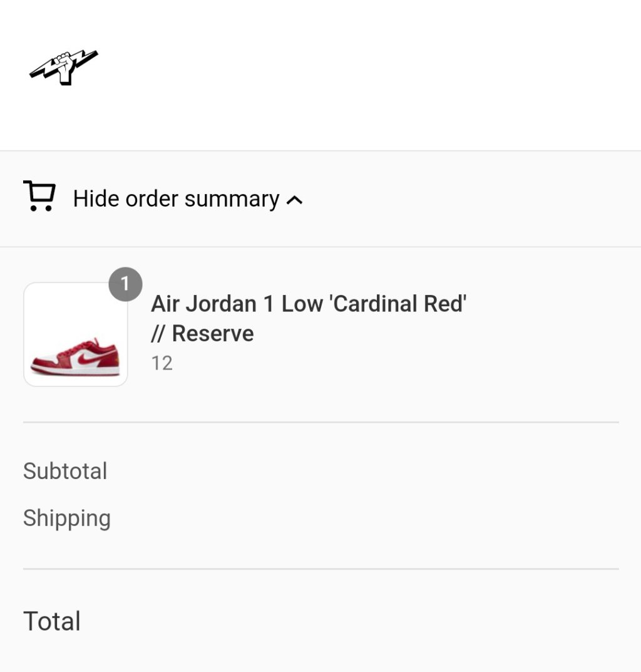This screenshot has height=672, width=641.
Task: Click the lightning fist store logo
Action: [63, 67]
